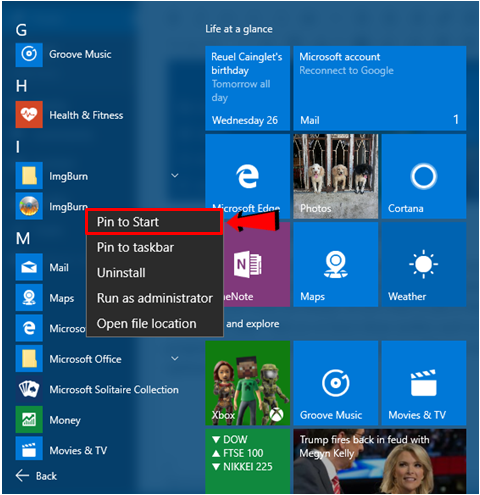Click the Groove Music label in app list
Image resolution: width=480 pixels, height=495 pixels.
(x=80, y=54)
